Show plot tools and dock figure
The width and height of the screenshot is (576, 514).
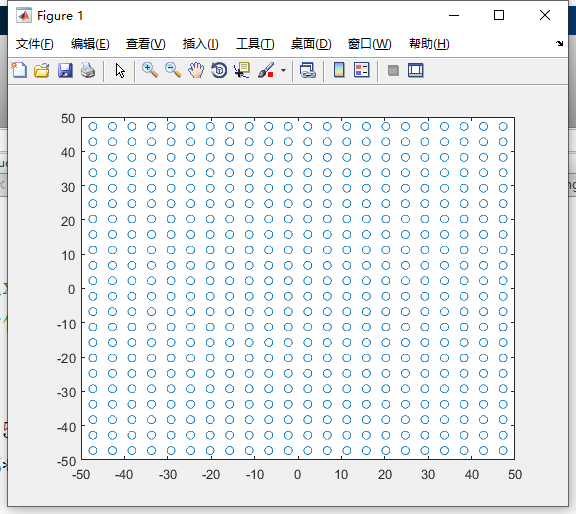415,70
